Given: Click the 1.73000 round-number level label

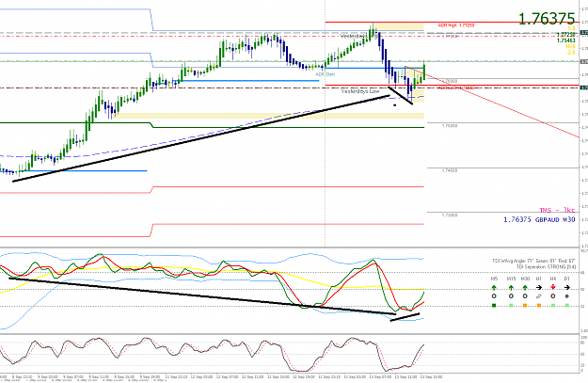Looking at the screenshot, I should (450, 215).
